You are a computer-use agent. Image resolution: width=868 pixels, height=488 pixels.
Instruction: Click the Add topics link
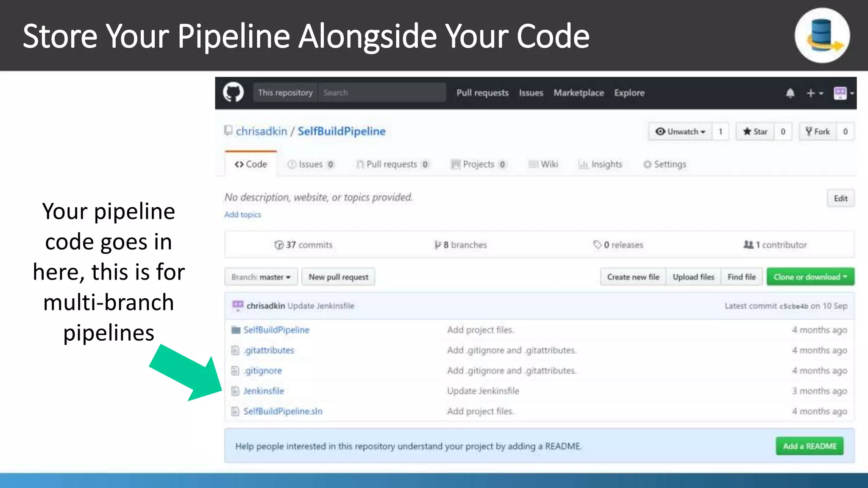pos(242,214)
